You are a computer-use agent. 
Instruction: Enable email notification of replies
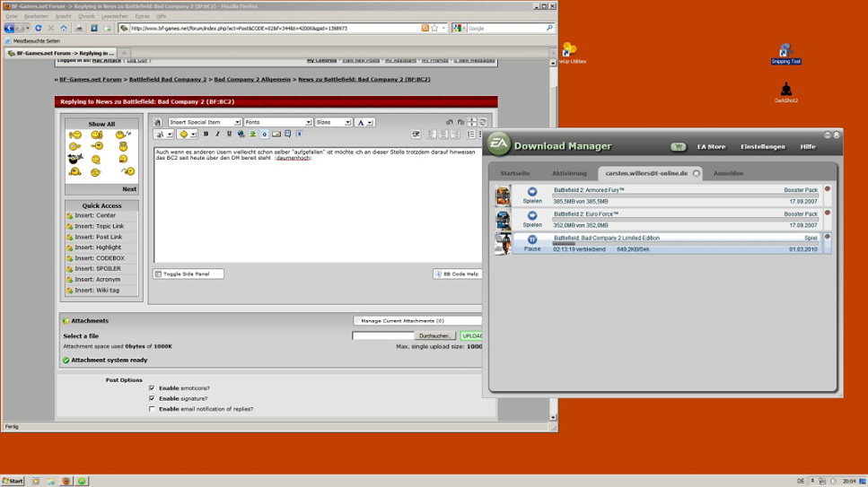point(152,409)
